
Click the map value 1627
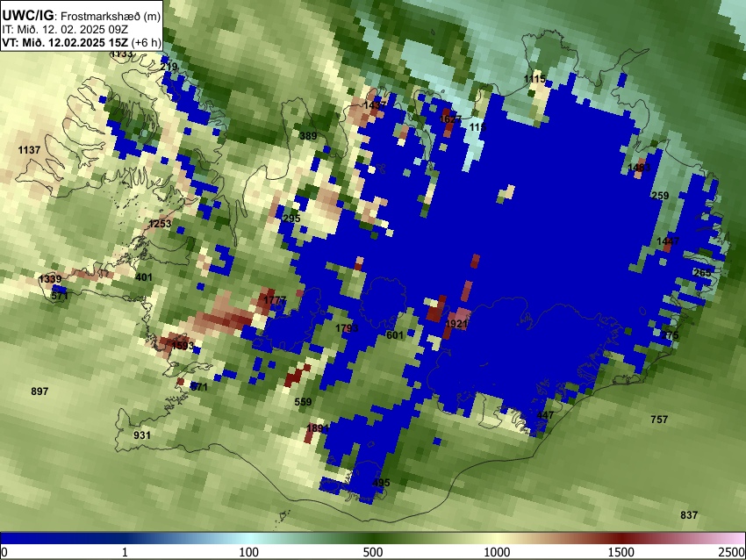pyautogui.click(x=450, y=119)
